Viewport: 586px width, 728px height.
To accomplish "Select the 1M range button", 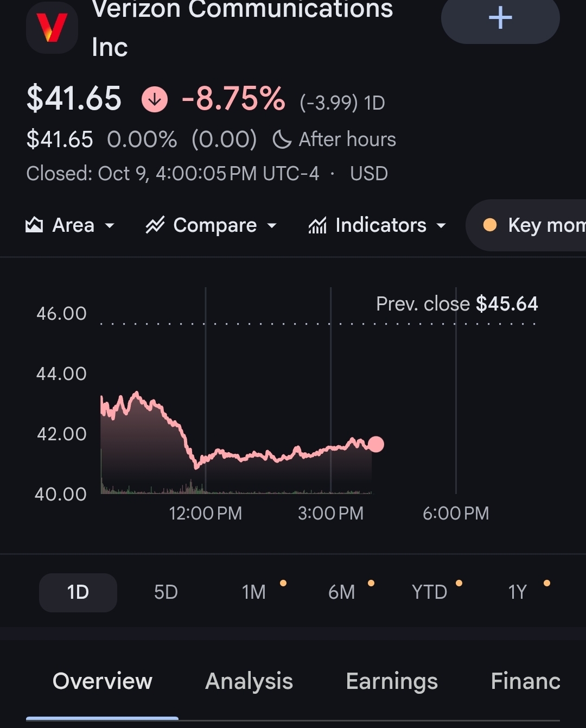I will coord(254,592).
